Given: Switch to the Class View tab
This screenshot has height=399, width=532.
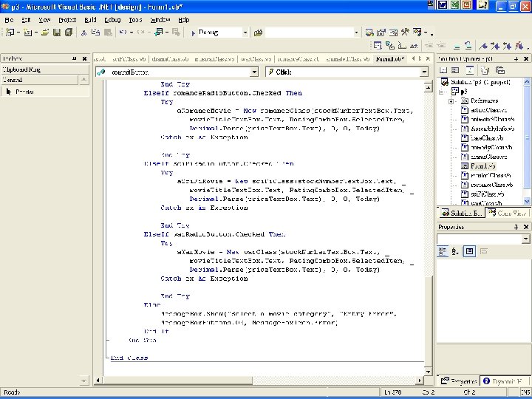Looking at the screenshot, I should [507, 213].
